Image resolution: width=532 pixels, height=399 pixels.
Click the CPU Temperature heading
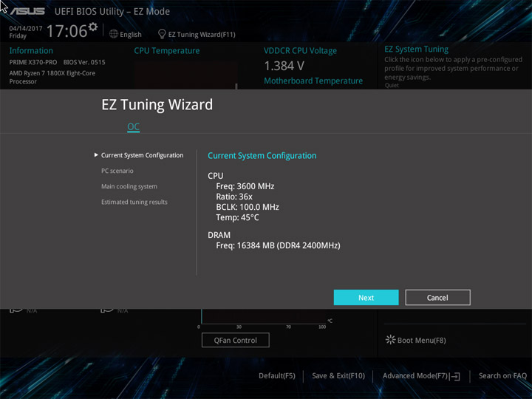[x=166, y=50]
